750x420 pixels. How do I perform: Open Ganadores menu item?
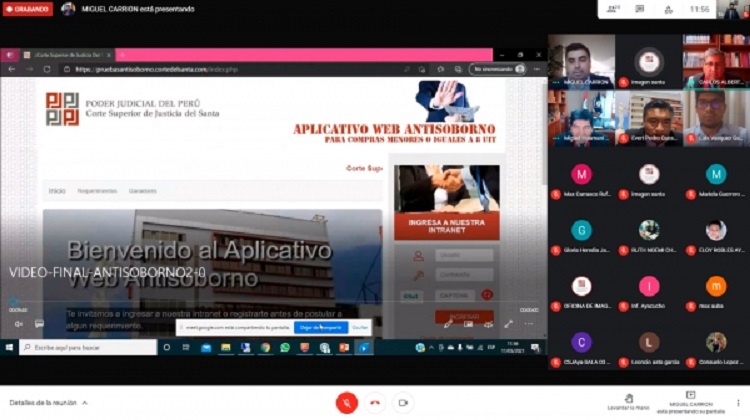pos(143,191)
